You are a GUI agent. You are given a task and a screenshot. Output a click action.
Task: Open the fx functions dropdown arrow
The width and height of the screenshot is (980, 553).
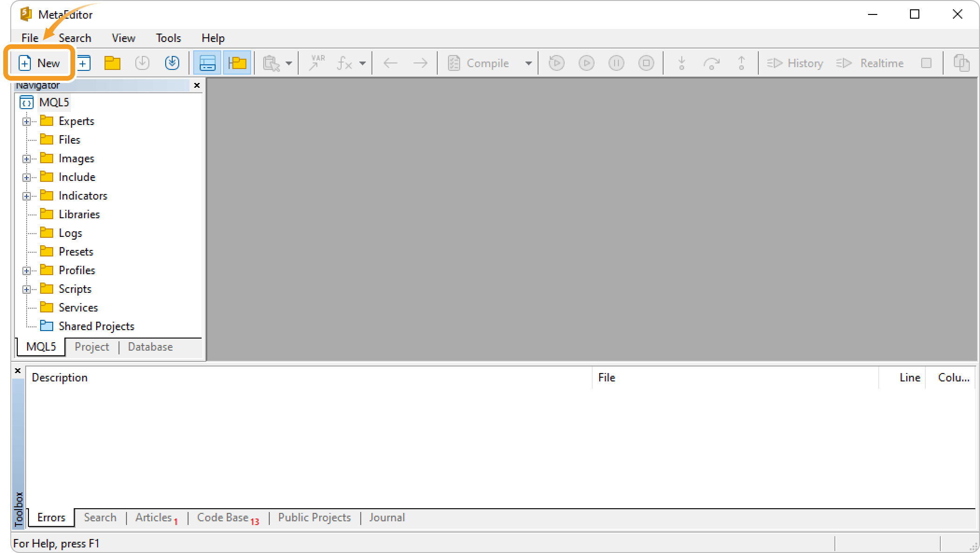(363, 63)
